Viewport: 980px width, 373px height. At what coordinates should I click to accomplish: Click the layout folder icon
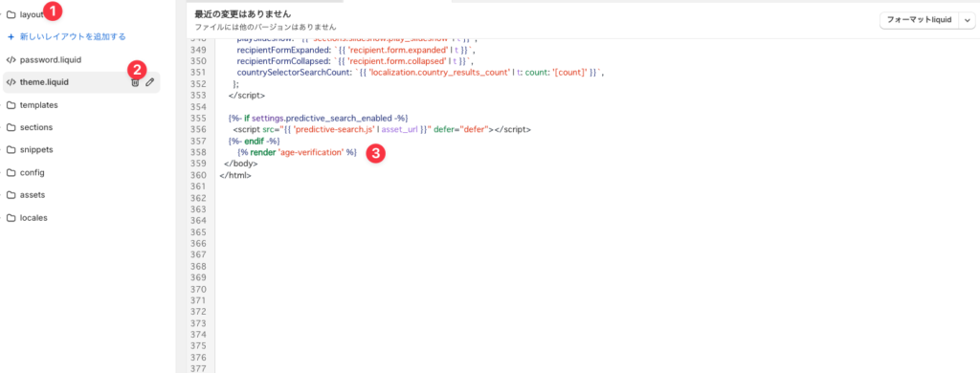(x=11, y=14)
